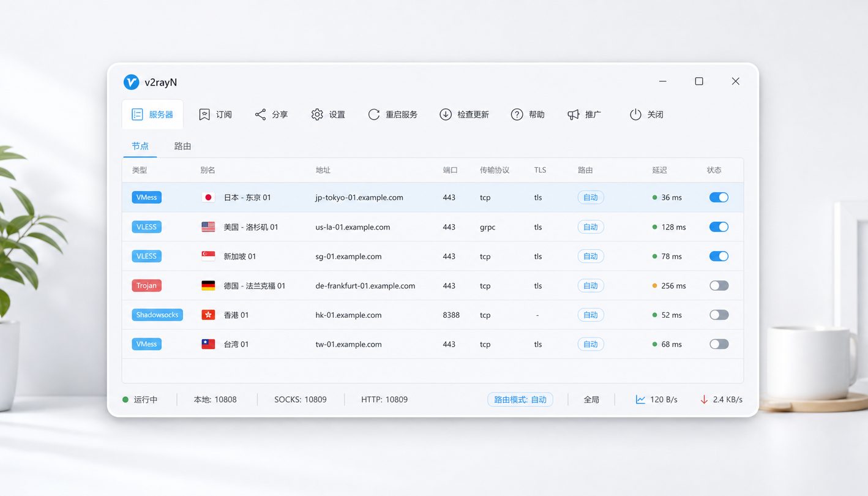Open the 服务器 toolbar tab
Viewport: 868px width, 496px height.
(152, 115)
